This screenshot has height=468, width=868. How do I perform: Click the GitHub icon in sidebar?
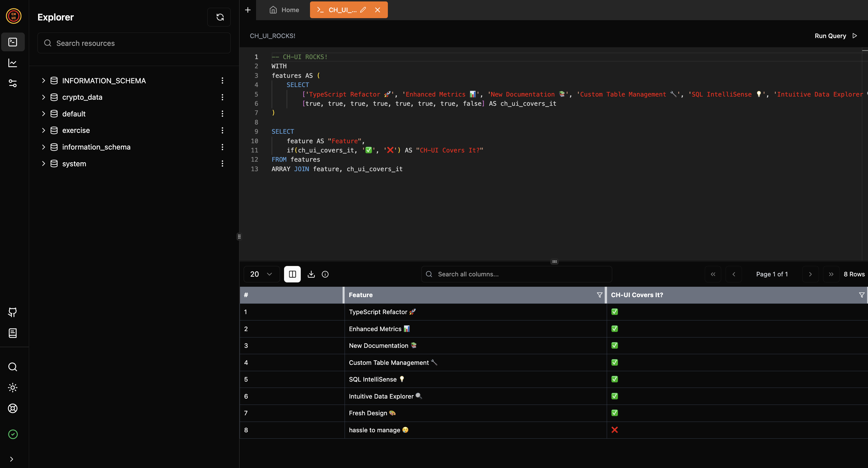(x=12, y=312)
